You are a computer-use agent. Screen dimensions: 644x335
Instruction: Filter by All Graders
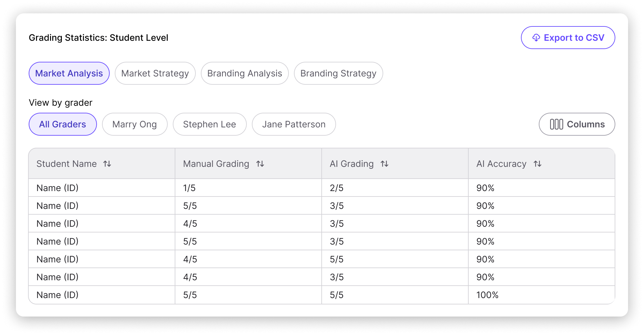coord(62,124)
